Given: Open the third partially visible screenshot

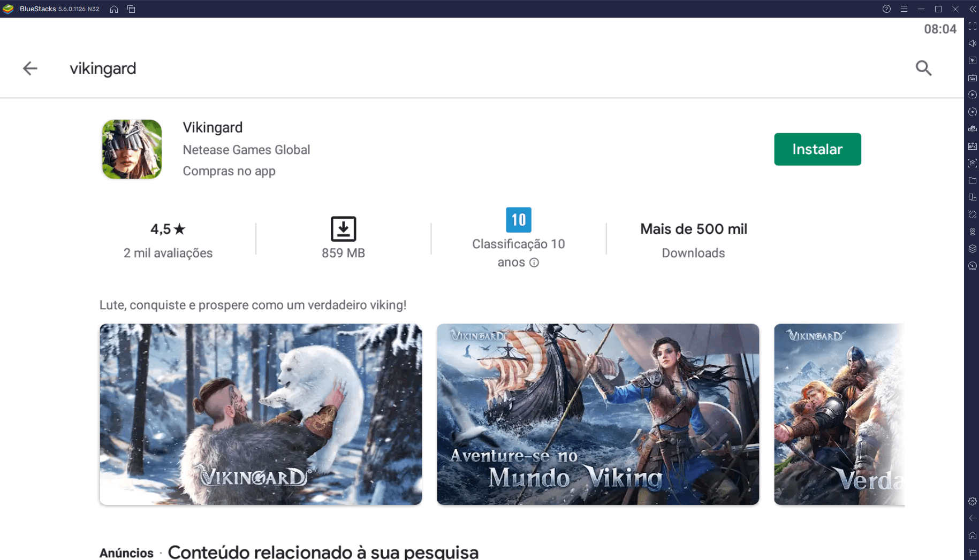Looking at the screenshot, I should coord(839,414).
